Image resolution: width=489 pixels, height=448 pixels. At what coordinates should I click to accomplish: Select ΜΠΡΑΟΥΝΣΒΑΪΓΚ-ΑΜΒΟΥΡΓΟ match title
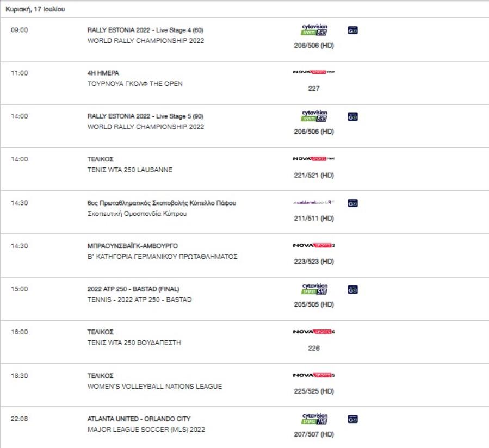[133, 246]
